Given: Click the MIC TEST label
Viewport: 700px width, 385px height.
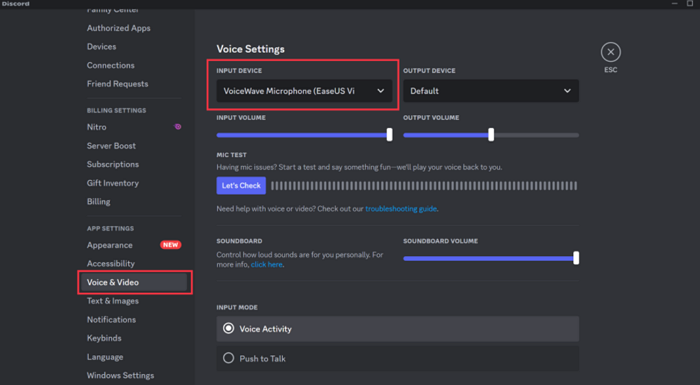Looking at the screenshot, I should (231, 155).
